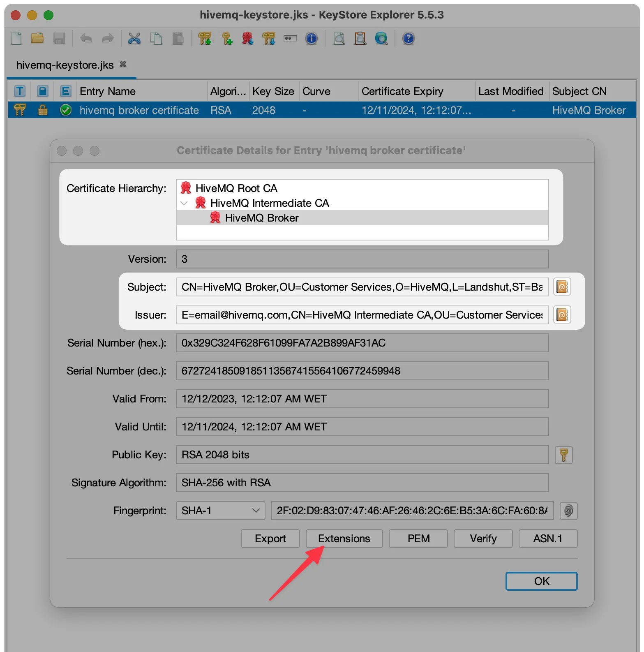Image resolution: width=644 pixels, height=652 pixels.
Task: Sort by the Entry Name column
Action: tap(142, 91)
